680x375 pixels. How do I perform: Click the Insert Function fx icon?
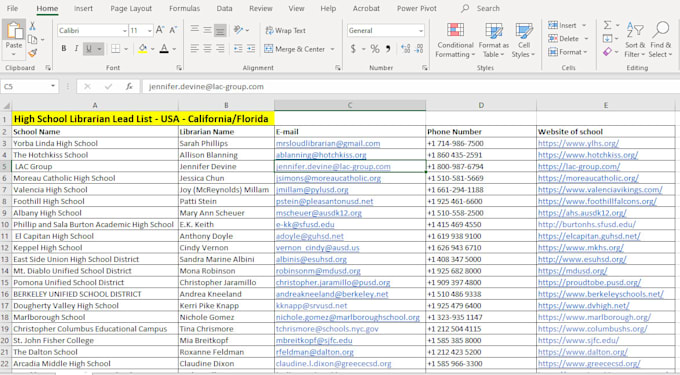pyautogui.click(x=129, y=86)
